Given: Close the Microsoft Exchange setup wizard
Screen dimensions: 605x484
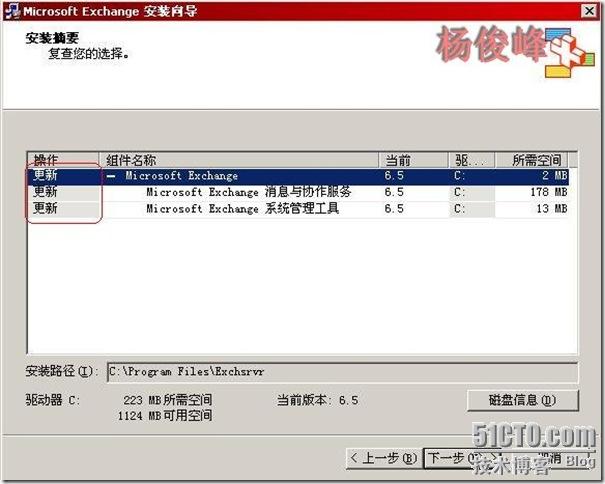Looking at the screenshot, I should pyautogui.click(x=589, y=11).
